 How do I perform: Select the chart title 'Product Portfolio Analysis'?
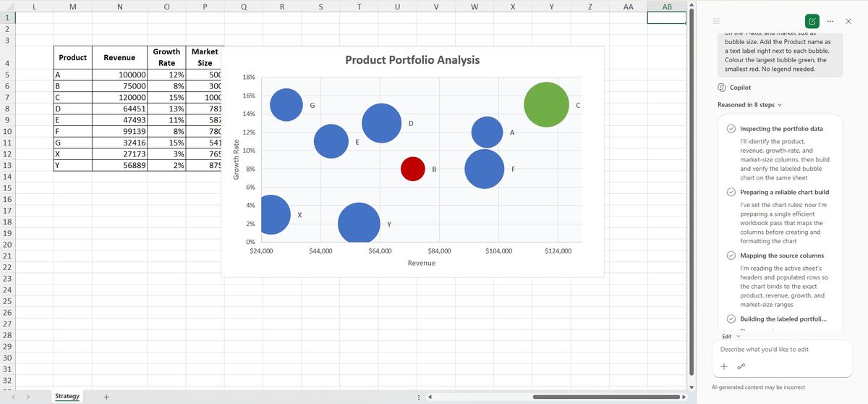tap(412, 59)
